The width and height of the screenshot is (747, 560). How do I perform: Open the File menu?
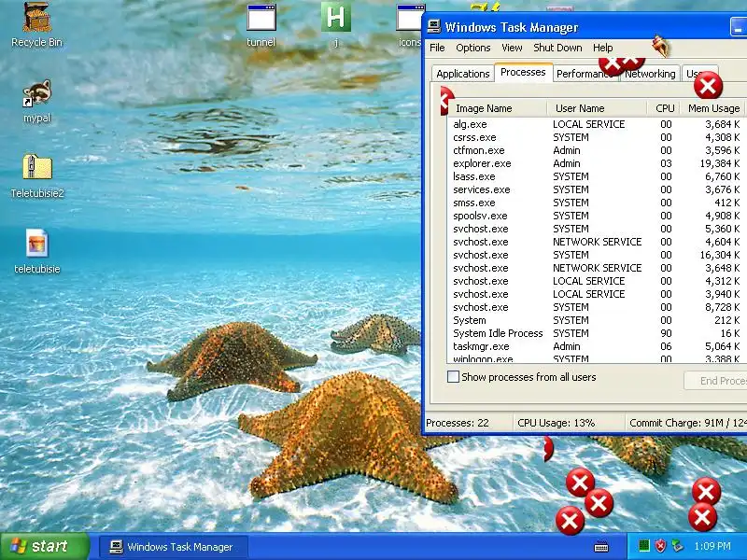point(437,48)
